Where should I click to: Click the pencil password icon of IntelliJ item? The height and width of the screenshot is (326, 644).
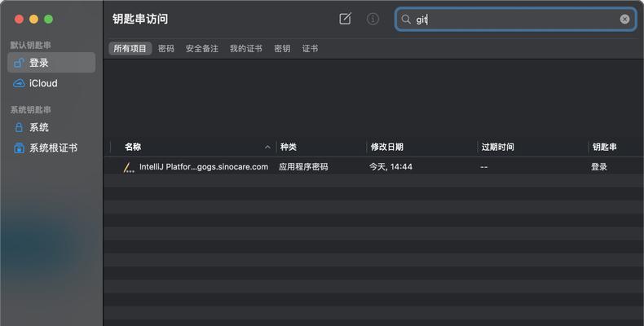tap(129, 168)
